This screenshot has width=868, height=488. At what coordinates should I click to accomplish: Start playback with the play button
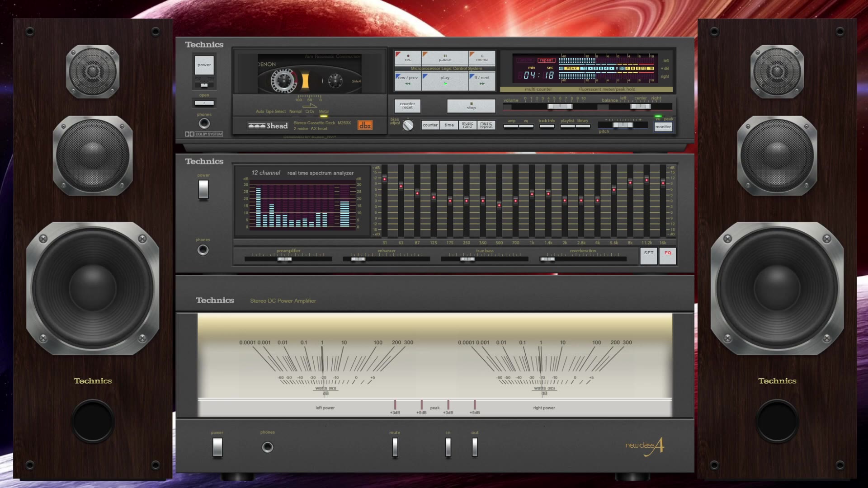tap(445, 81)
